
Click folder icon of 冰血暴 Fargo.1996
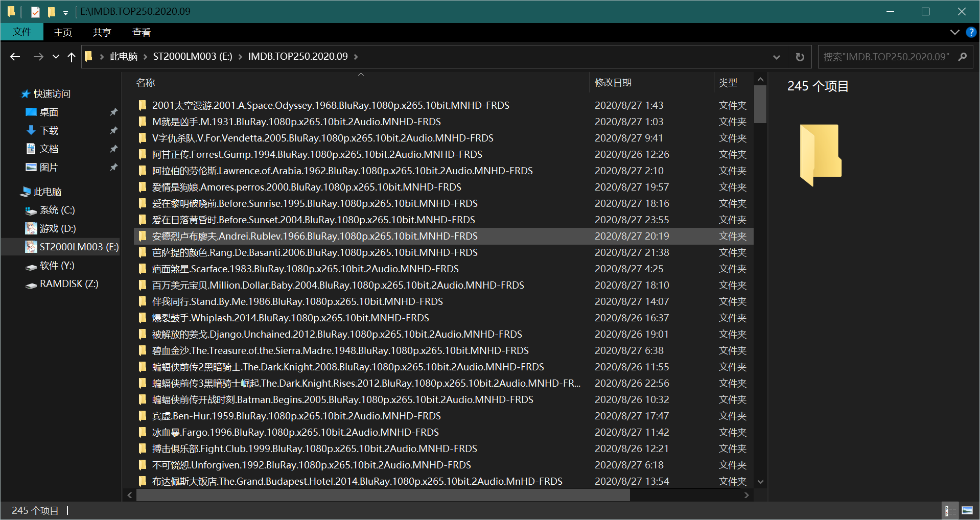click(143, 432)
